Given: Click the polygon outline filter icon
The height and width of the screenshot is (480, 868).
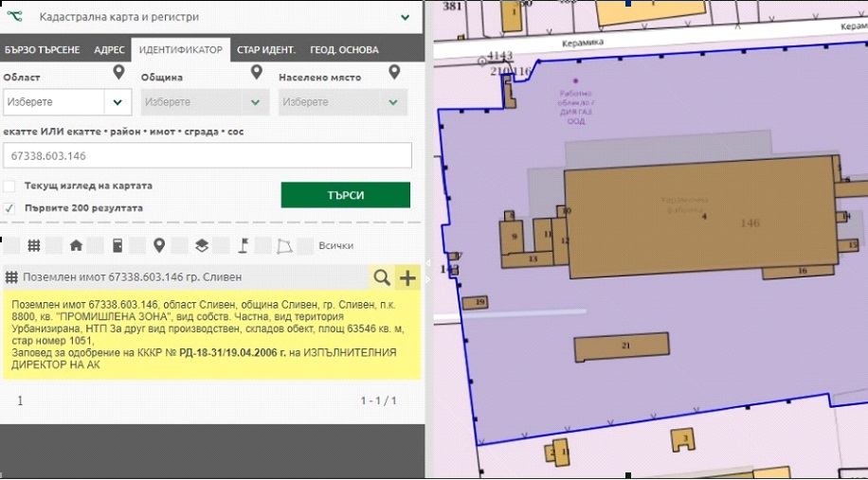Looking at the screenshot, I should tap(283, 245).
